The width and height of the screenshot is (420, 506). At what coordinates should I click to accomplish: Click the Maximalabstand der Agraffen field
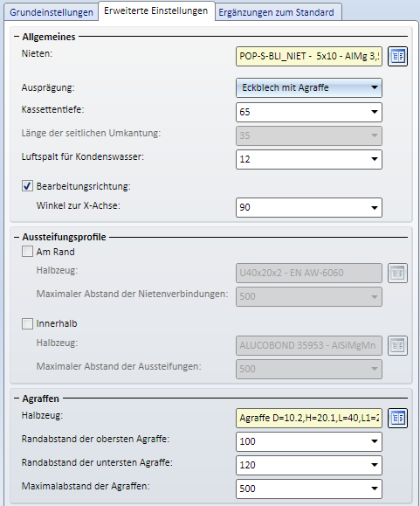(309, 489)
